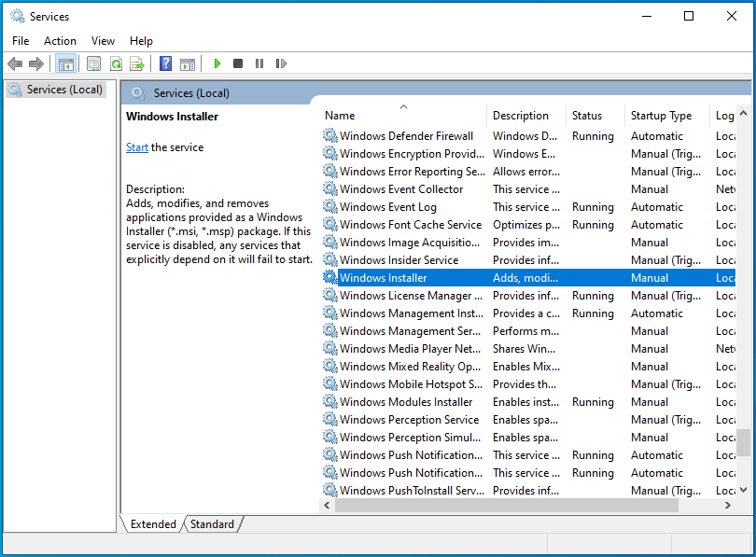Select Services (Local) in the console tree
The image size is (756, 557).
(64, 90)
